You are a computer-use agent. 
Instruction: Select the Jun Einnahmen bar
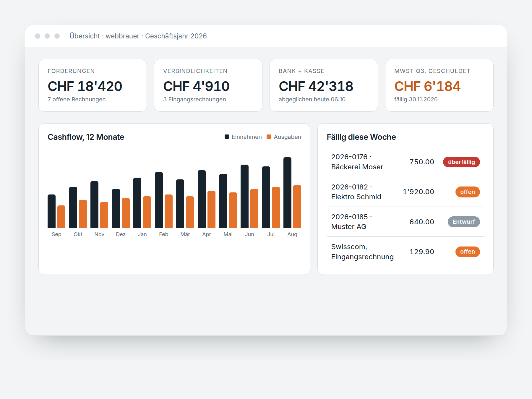pyautogui.click(x=244, y=196)
